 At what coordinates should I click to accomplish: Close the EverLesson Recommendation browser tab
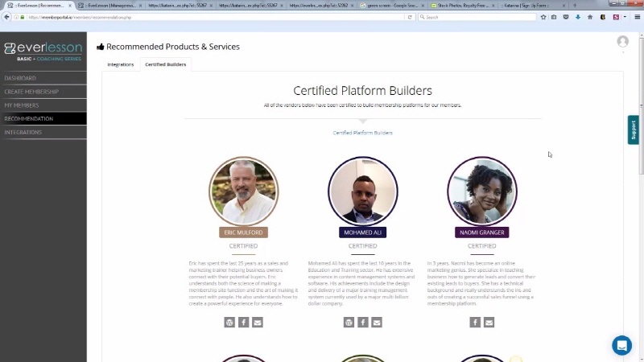(x=70, y=6)
